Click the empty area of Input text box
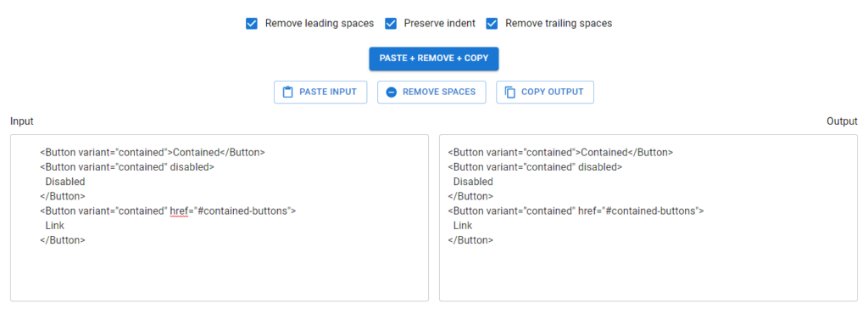The height and width of the screenshot is (320, 868). point(220,274)
